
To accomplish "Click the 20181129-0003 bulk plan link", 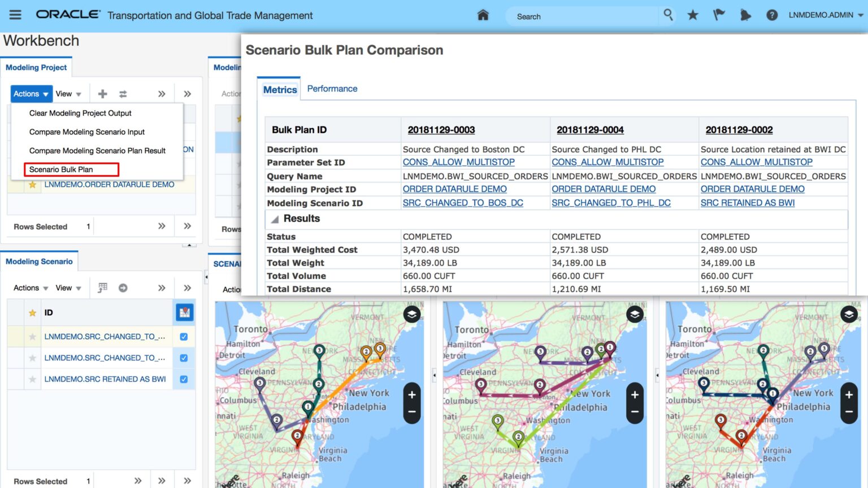I will click(441, 129).
